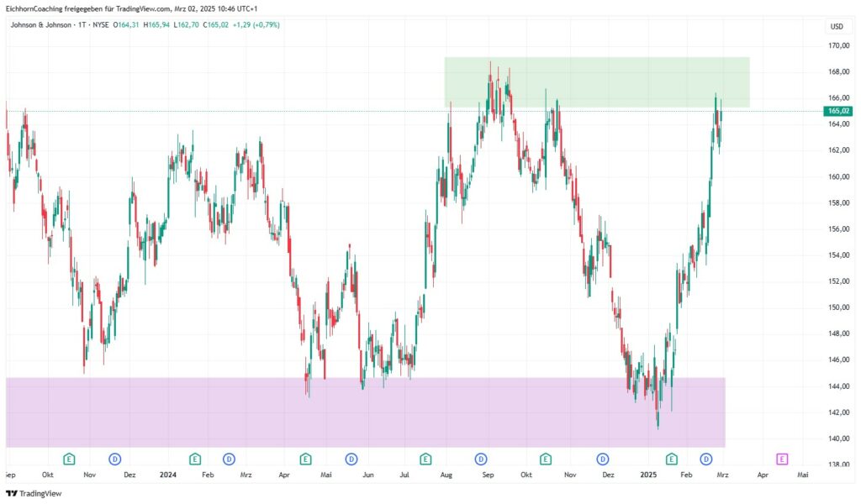Click the green earnings marker between Okt and Nov 2023
Viewport: 861px width, 504px height.
69,459
